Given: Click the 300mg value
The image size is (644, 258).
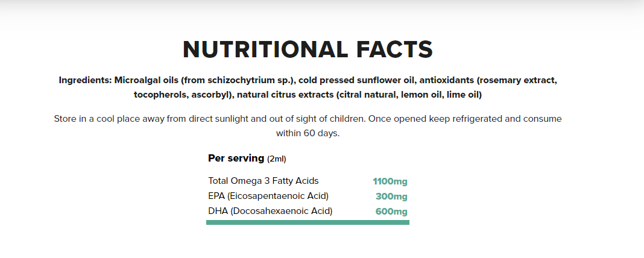Looking at the screenshot, I should [391, 197].
